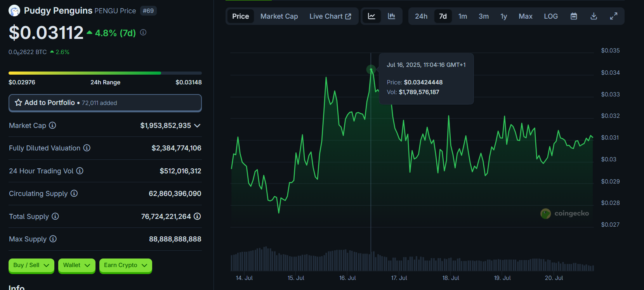Click the 0.0₆2622 BTC price text
Image resolution: width=644 pixels, height=290 pixels.
coord(28,52)
